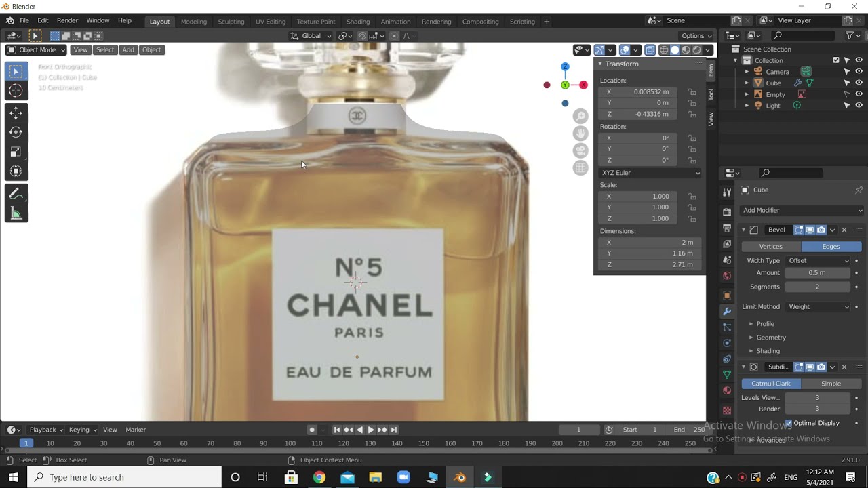This screenshot has width=868, height=488.
Task: Select the Measure tool
Action: pyautogui.click(x=16, y=214)
